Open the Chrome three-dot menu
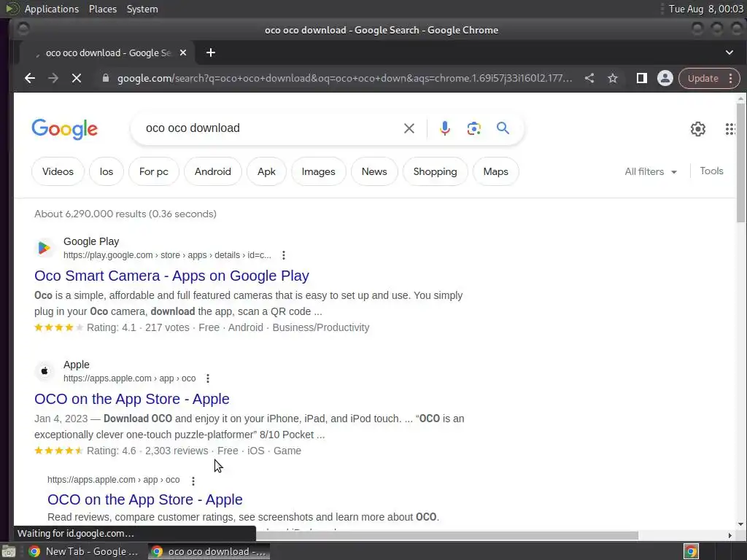Image resolution: width=747 pixels, height=560 pixels. click(x=731, y=78)
